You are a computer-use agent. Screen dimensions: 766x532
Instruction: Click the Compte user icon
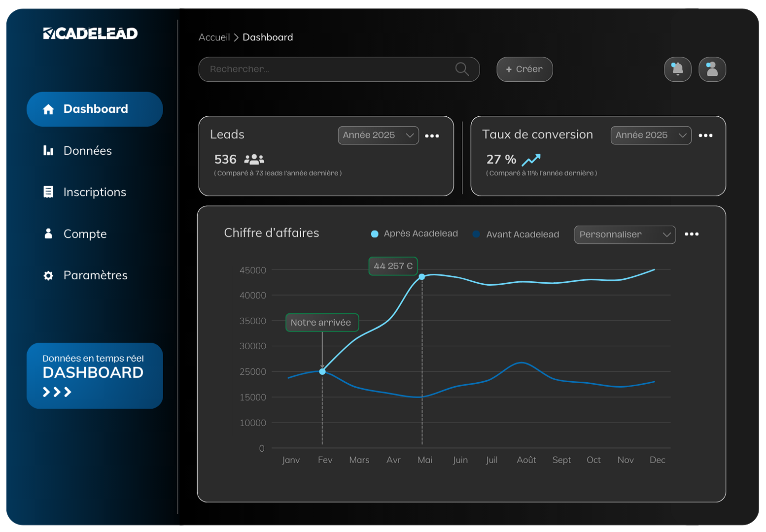click(x=48, y=233)
